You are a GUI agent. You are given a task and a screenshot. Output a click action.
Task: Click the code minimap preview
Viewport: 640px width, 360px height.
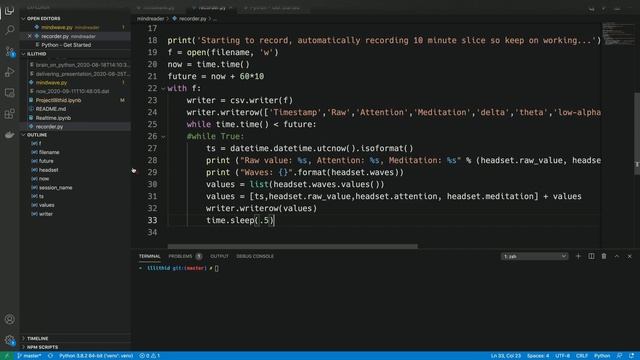[x=618, y=33]
